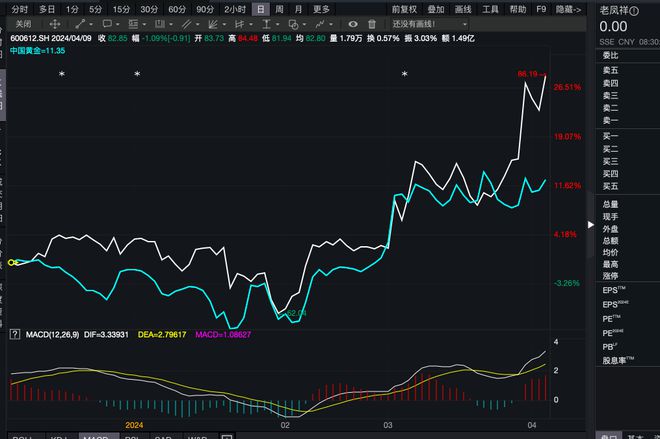Click the yellow starting point marker on chart
This screenshot has height=439, width=660.
click(12, 262)
